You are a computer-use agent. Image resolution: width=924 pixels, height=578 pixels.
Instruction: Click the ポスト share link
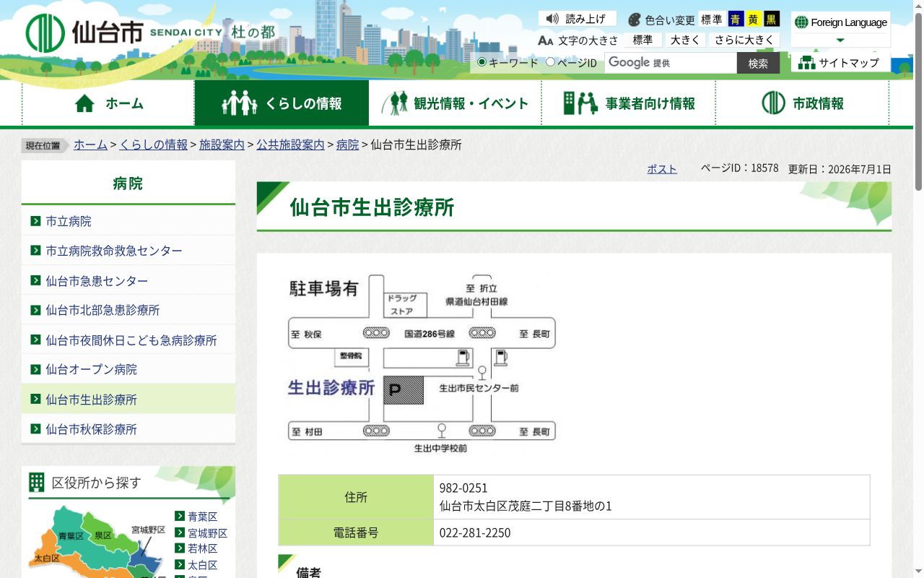[662, 168]
